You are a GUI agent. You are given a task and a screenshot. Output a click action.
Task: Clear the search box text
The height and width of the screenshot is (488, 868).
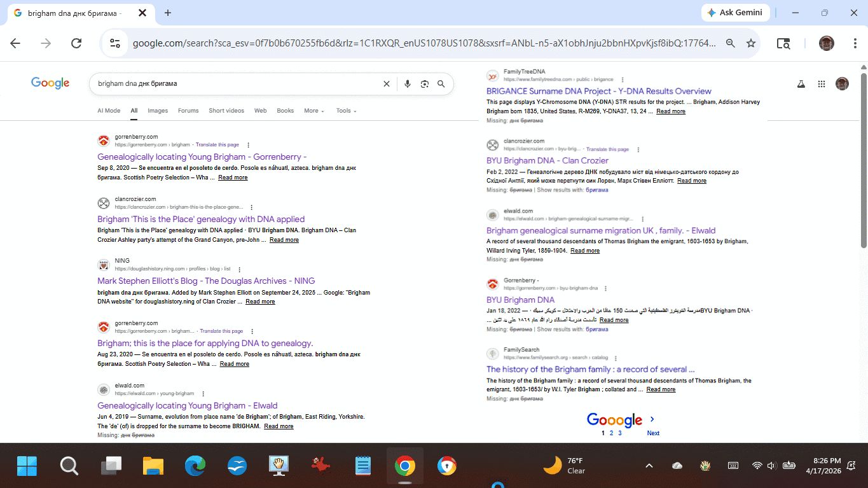click(386, 84)
